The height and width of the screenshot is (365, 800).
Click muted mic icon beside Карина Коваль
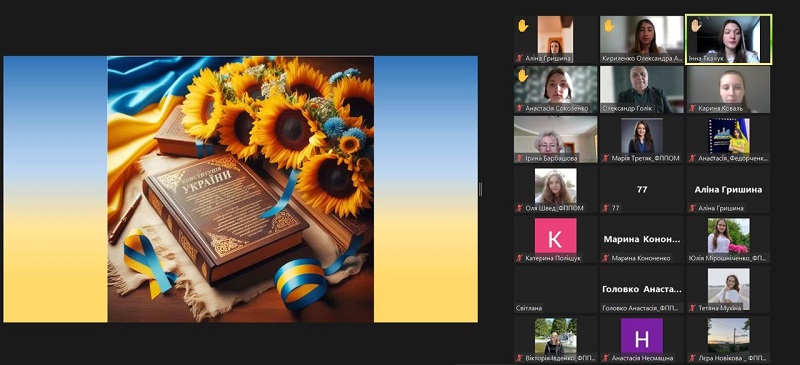pos(692,108)
